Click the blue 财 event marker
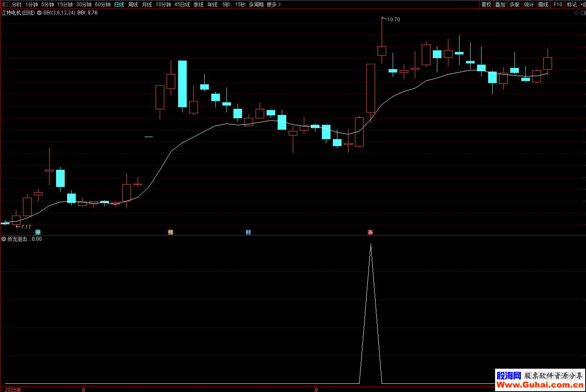 (248, 232)
